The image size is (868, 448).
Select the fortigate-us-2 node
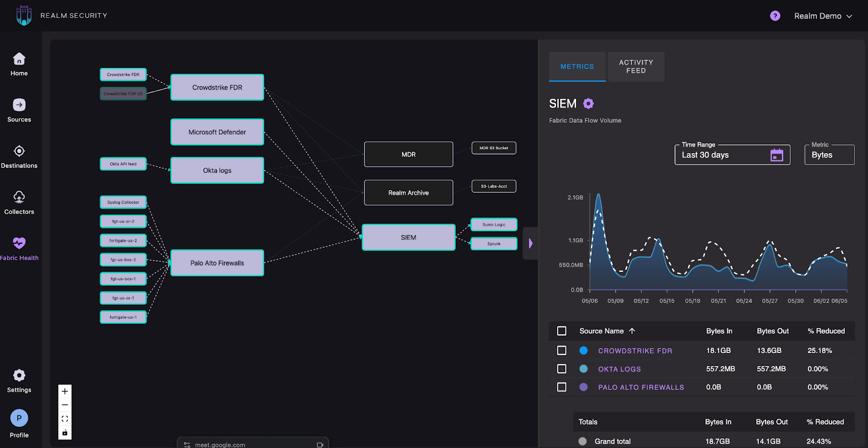pyautogui.click(x=123, y=241)
